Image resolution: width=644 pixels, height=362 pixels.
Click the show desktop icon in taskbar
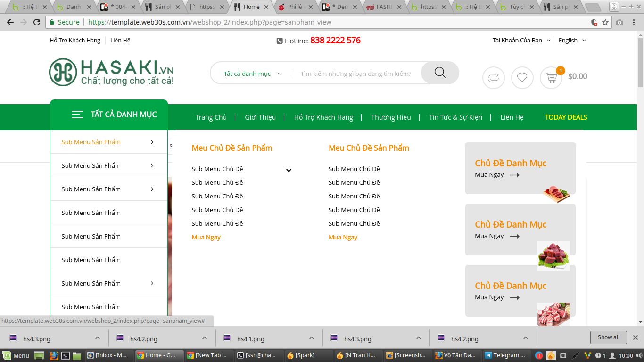click(x=40, y=355)
